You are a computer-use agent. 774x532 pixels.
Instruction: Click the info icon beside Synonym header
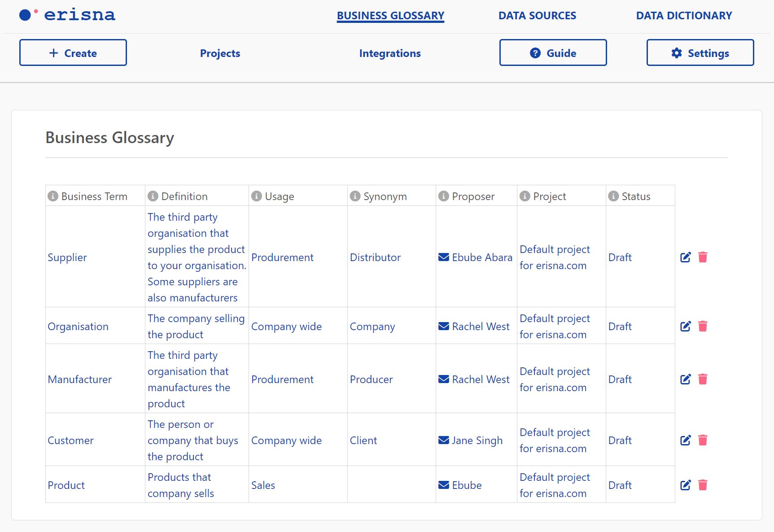355,196
